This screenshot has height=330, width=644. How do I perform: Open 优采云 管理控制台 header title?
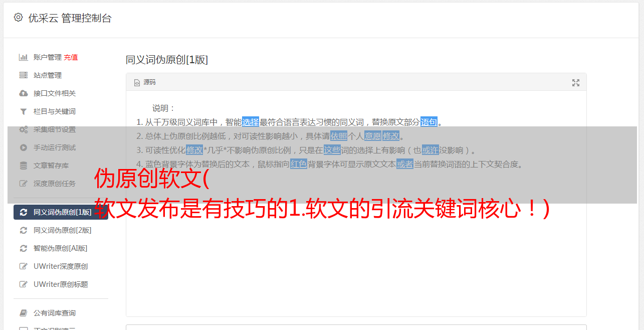(x=70, y=18)
